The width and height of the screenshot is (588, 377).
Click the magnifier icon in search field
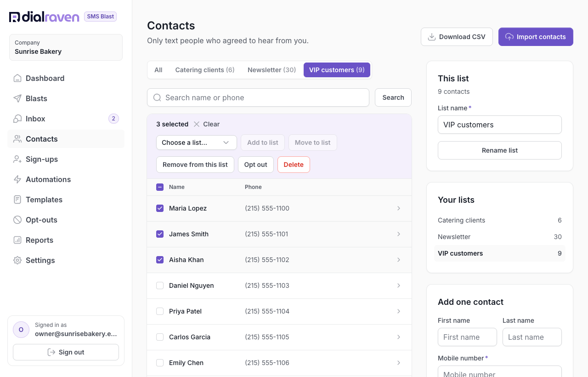pos(157,97)
